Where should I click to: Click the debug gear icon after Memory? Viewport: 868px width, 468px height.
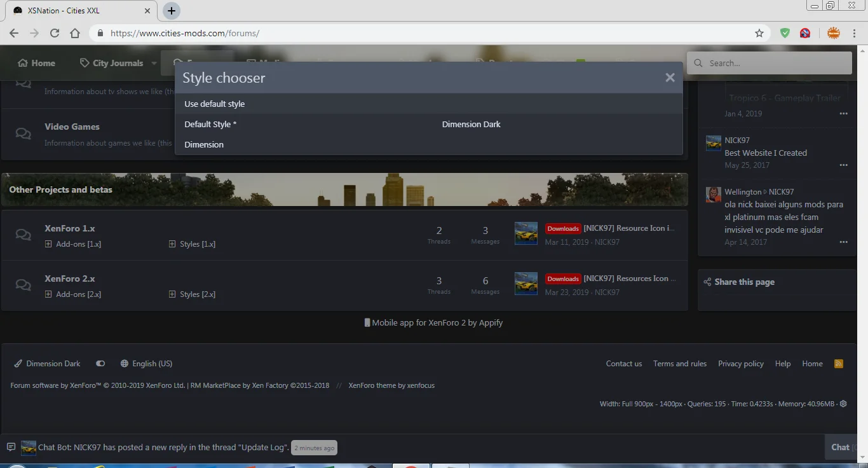[843, 404]
